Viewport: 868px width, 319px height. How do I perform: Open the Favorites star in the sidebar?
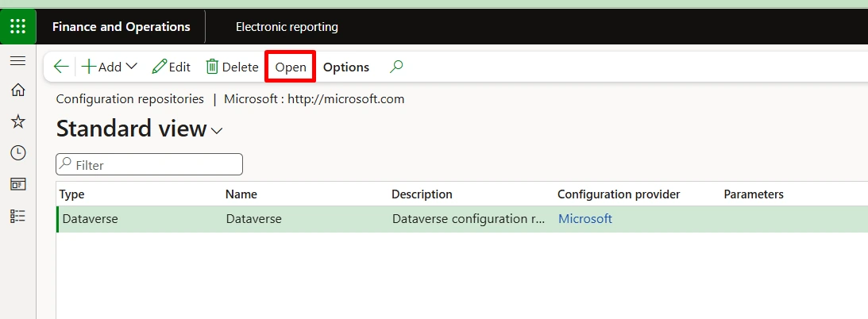17,121
